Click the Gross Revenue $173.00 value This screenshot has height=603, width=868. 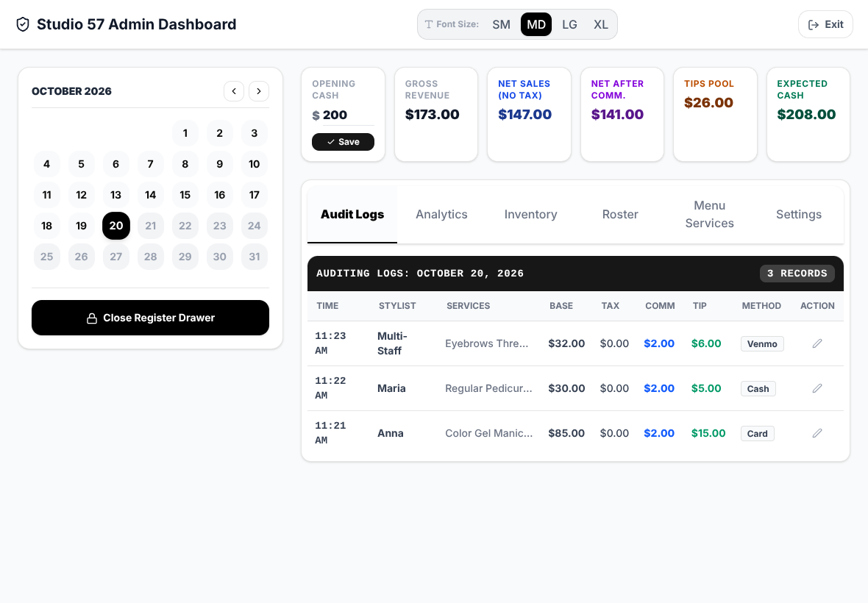pos(433,115)
